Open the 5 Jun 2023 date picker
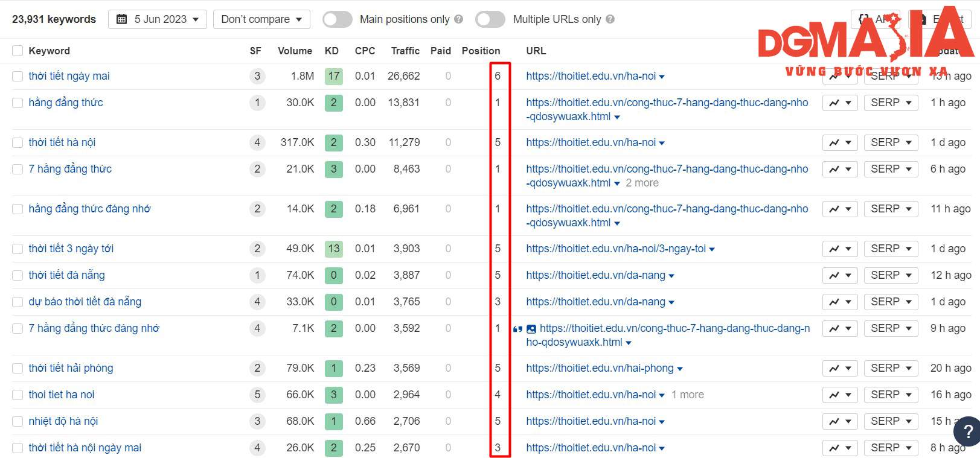This screenshot has width=980, height=458. click(x=158, y=19)
